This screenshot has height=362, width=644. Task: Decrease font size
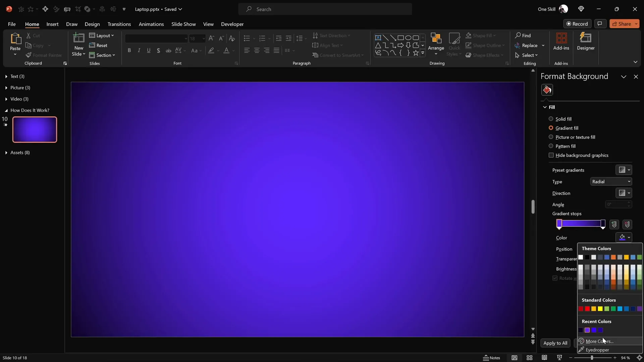pyautogui.click(x=221, y=38)
